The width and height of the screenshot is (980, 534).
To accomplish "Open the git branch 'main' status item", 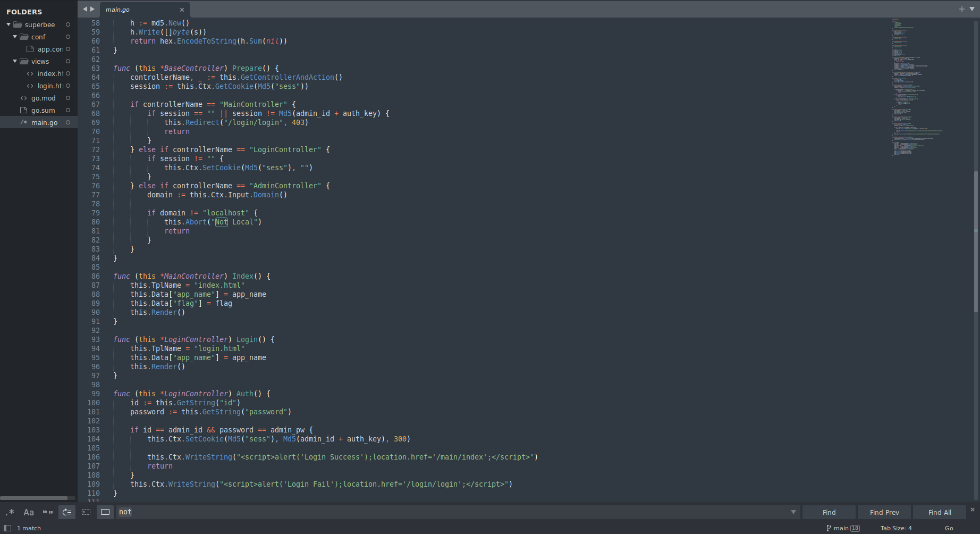I will point(843,528).
